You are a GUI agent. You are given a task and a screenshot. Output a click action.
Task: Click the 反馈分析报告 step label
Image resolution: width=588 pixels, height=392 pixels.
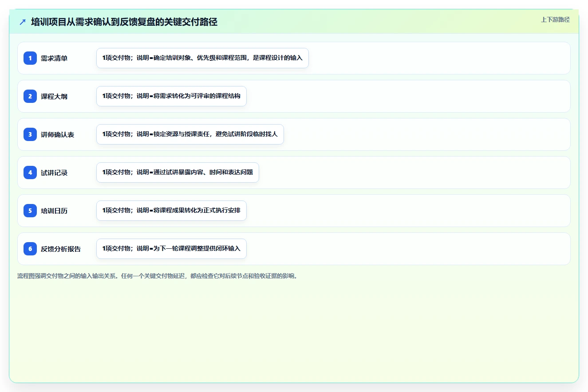coord(61,249)
